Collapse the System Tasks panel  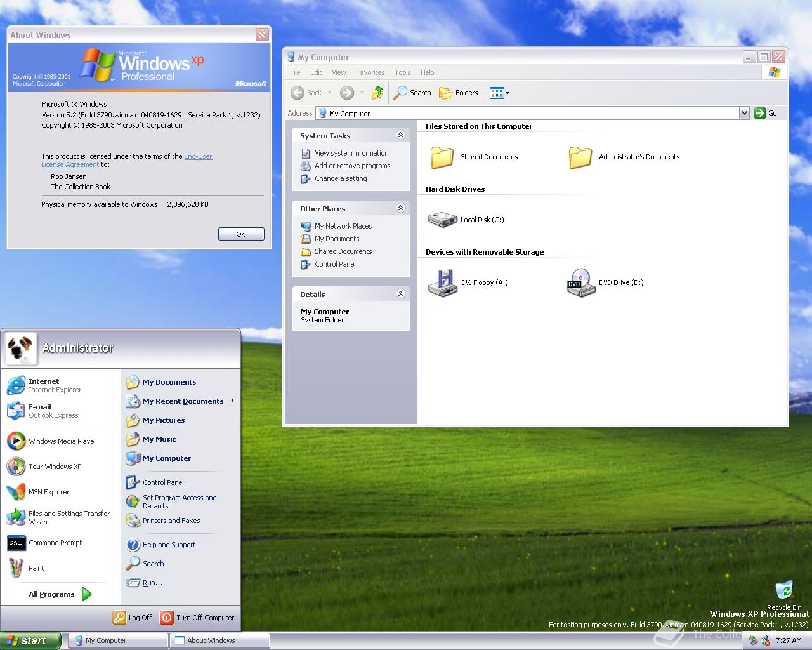click(x=400, y=135)
